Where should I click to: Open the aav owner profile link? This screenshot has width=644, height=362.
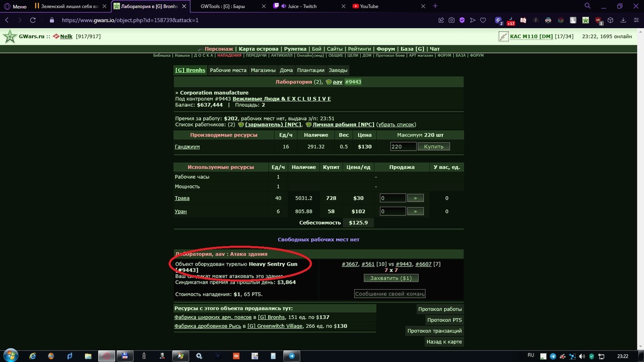[338, 82]
